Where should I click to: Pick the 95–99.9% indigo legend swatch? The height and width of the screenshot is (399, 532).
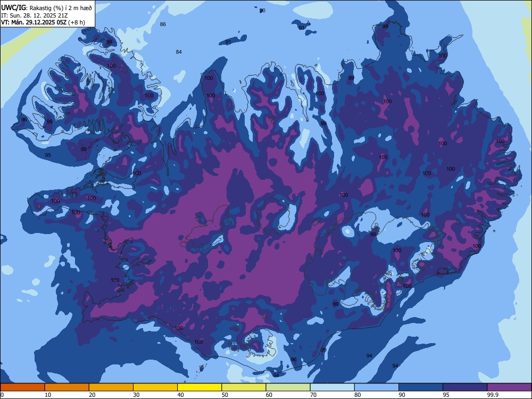465,387
